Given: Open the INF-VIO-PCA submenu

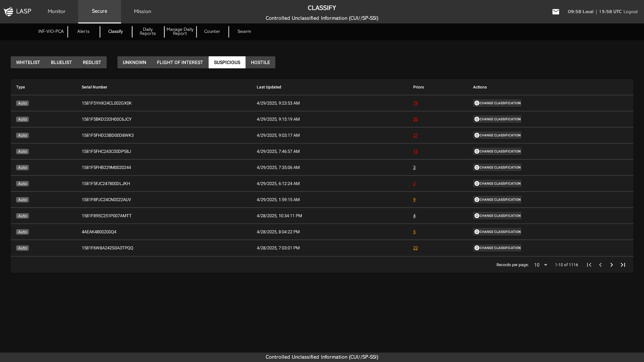Looking at the screenshot, I should 51,31.
